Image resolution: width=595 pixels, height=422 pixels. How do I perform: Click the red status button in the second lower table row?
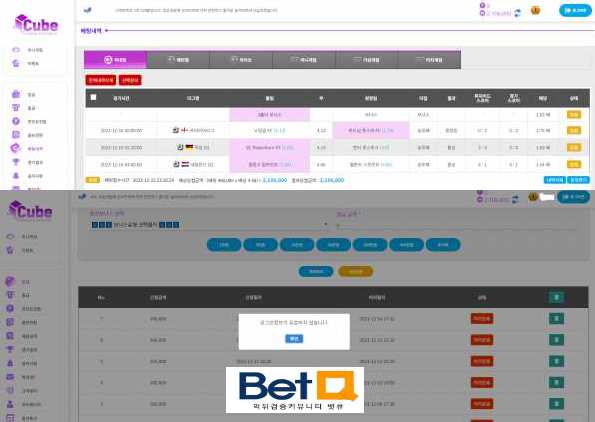coord(482,340)
